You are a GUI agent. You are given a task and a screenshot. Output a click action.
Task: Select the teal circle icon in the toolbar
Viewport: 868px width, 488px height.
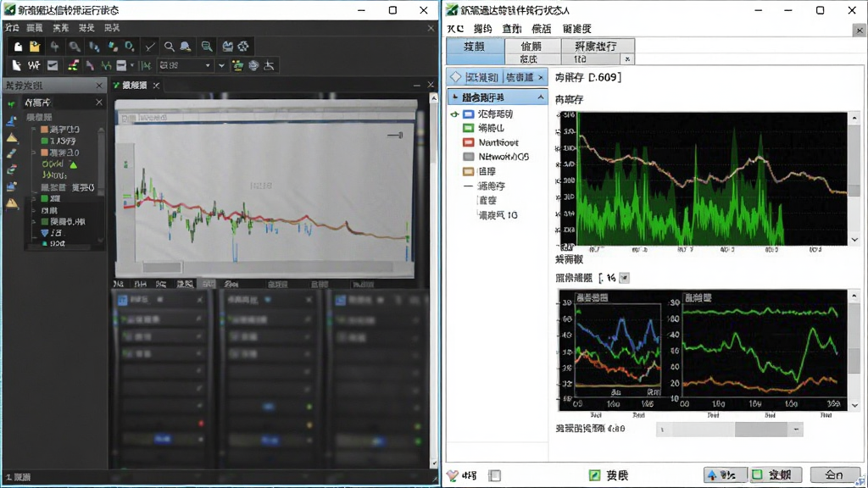130,47
